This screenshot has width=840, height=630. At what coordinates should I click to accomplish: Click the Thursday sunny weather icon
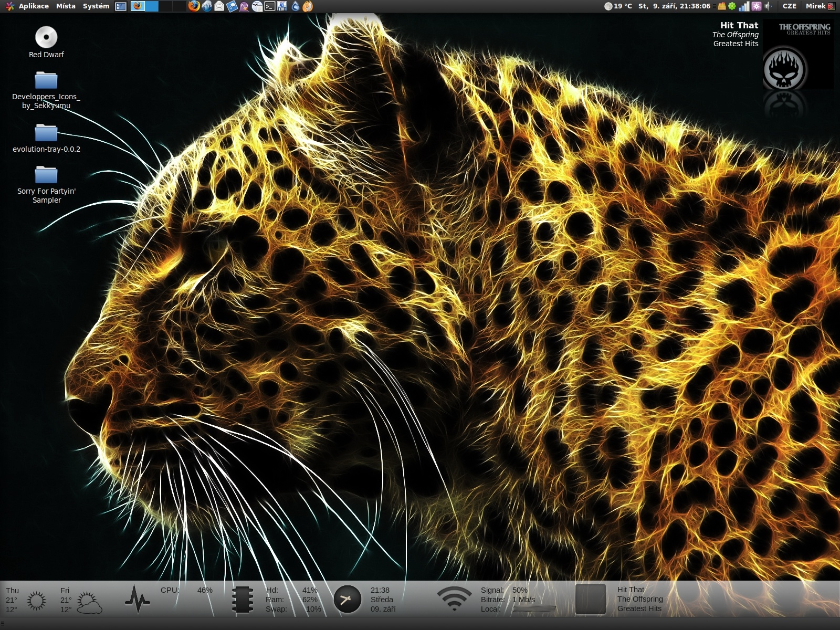click(x=37, y=601)
